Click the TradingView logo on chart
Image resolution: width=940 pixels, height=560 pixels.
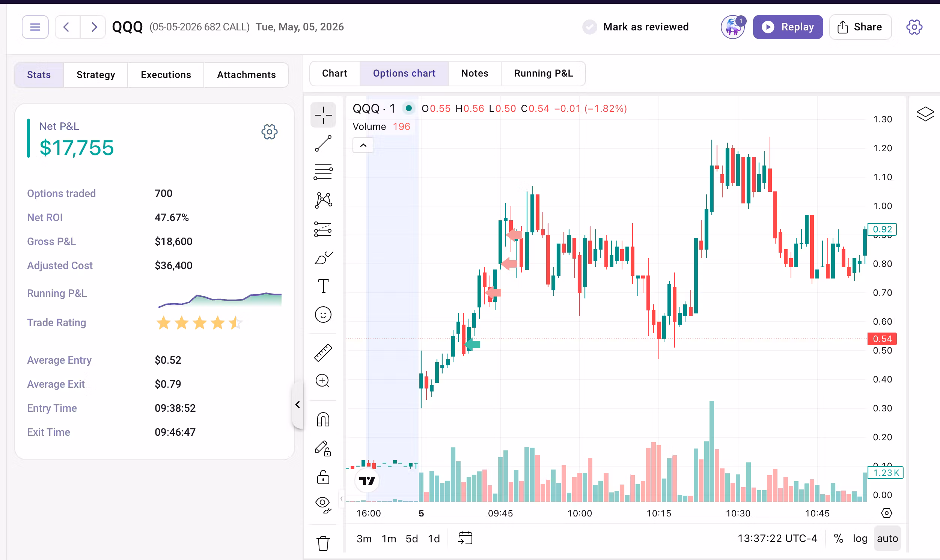[367, 481]
